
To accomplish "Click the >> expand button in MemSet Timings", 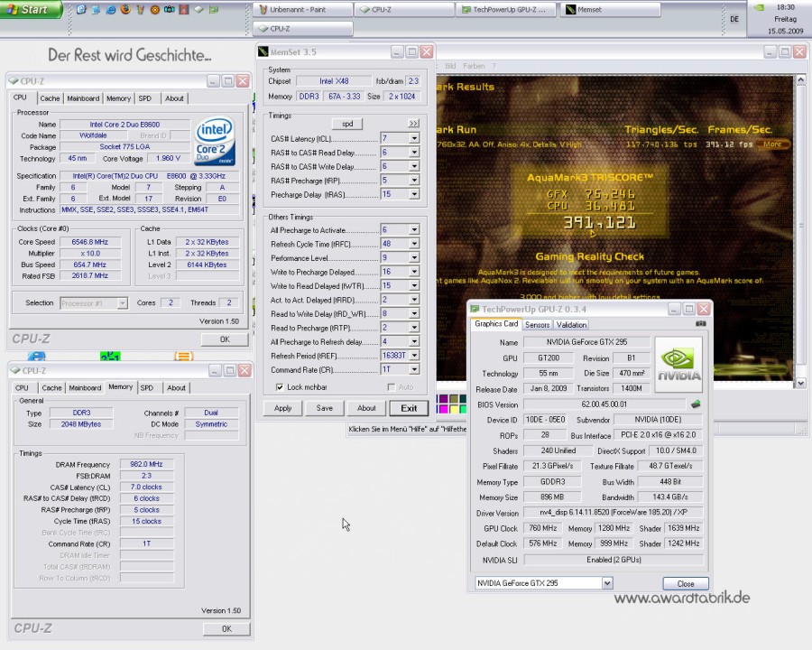I will coord(413,124).
